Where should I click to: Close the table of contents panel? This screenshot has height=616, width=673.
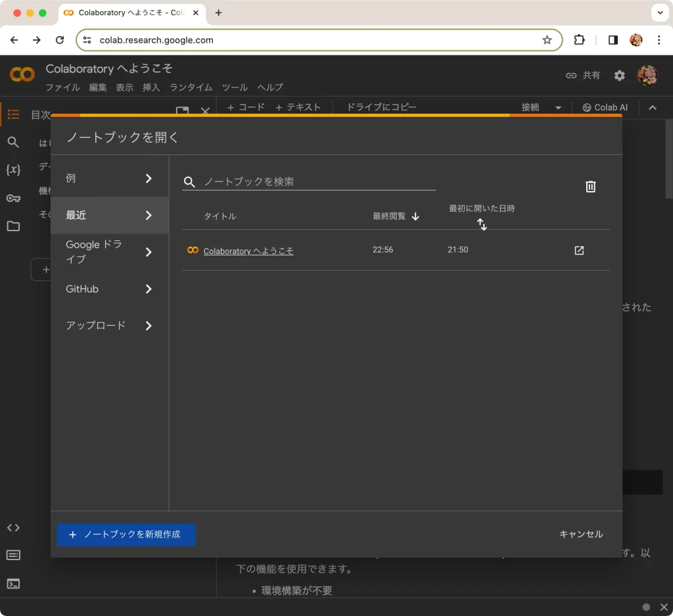tap(205, 111)
